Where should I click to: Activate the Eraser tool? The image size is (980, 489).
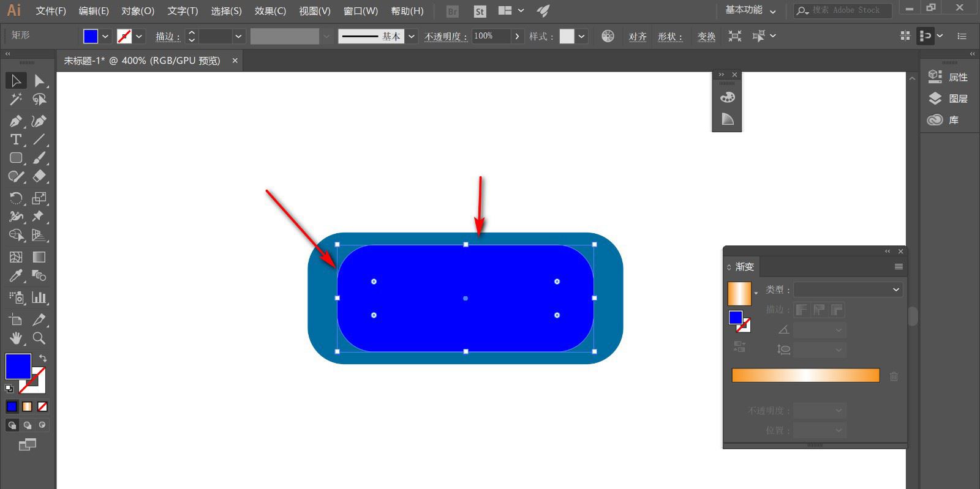[x=39, y=177]
